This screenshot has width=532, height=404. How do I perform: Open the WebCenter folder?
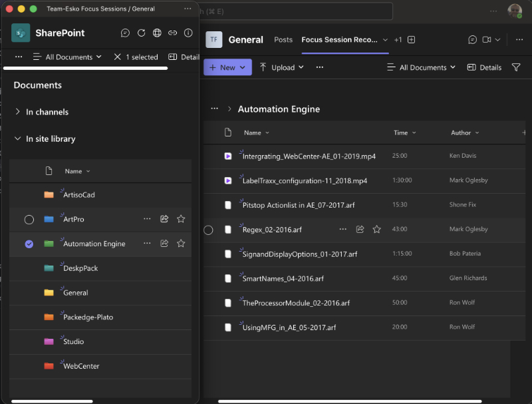[81, 366]
